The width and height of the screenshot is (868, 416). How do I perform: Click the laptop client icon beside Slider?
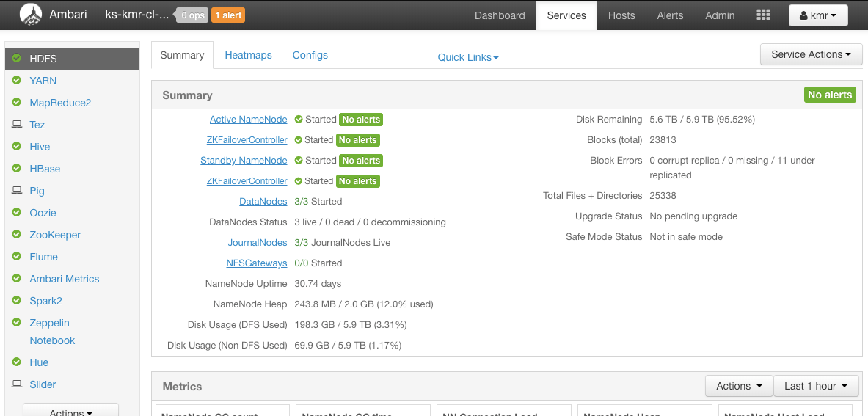[x=17, y=384]
